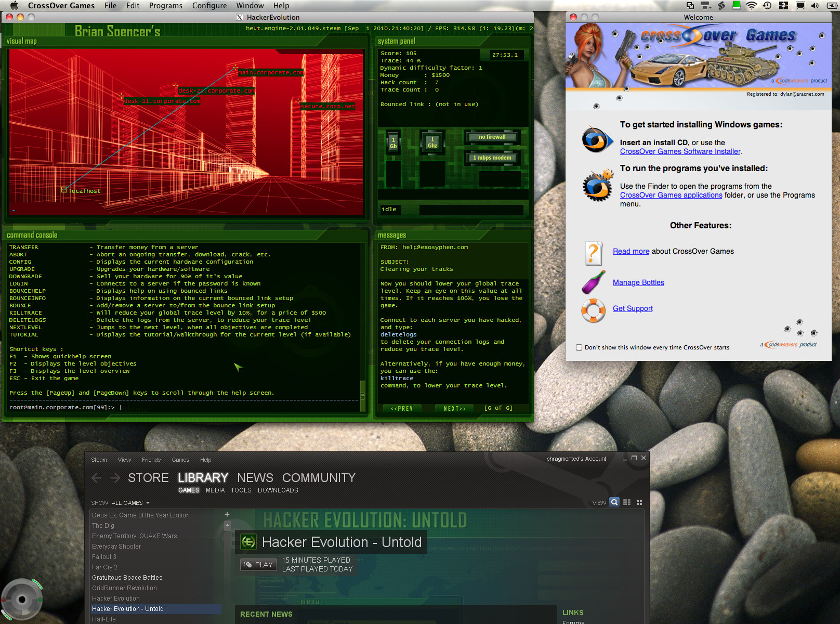This screenshot has width=840, height=624.
Task: Open the overlapping windows menu bar icon
Action: coord(690,5)
